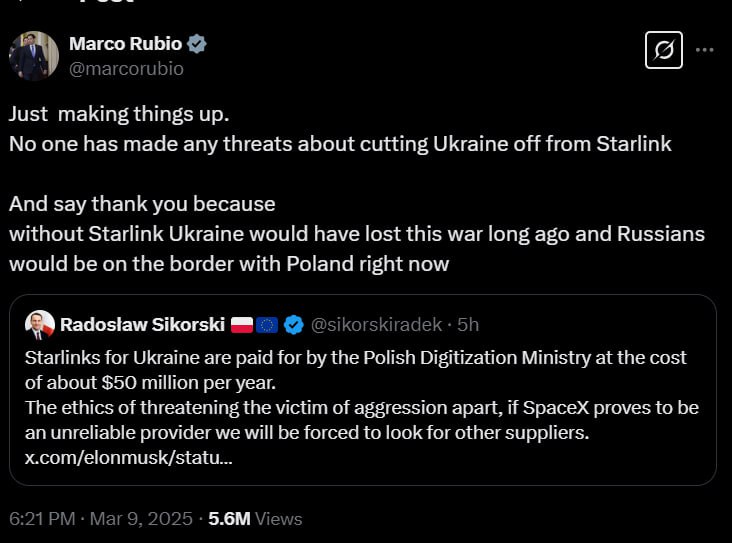The image size is (732, 543).
Task: Open Radoslaw Sikorski's avatar in quoted post
Action: click(x=39, y=324)
